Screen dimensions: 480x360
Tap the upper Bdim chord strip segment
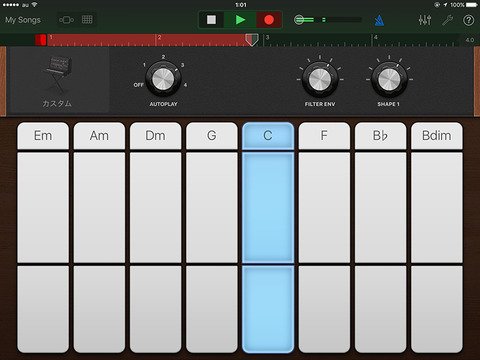(x=437, y=208)
